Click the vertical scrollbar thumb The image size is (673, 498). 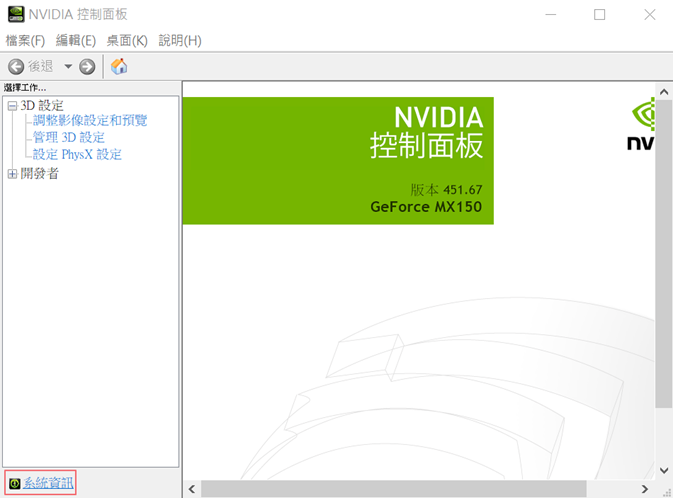(664, 254)
